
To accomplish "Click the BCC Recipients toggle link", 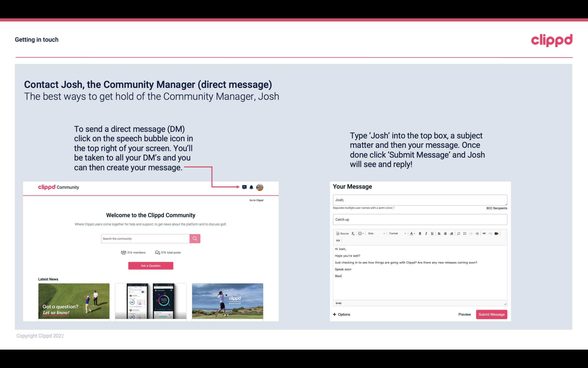I will 497,208.
